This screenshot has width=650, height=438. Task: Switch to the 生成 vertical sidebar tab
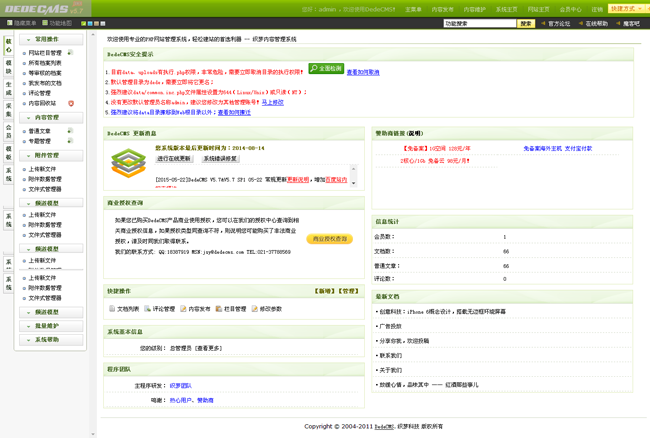pyautogui.click(x=8, y=88)
